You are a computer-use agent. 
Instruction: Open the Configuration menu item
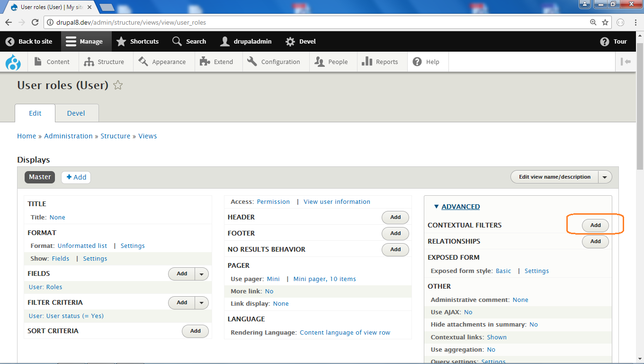pyautogui.click(x=276, y=62)
